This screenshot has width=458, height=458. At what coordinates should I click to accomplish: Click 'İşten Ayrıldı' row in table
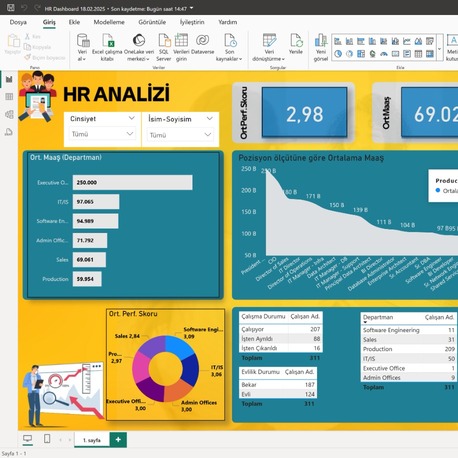coord(281,339)
